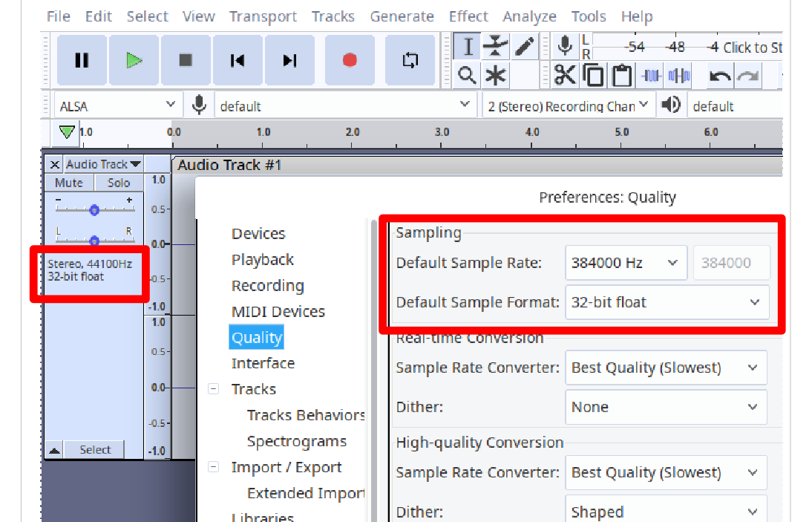The width and height of the screenshot is (812, 522).
Task: Click the record meter microphone icon
Action: (565, 47)
